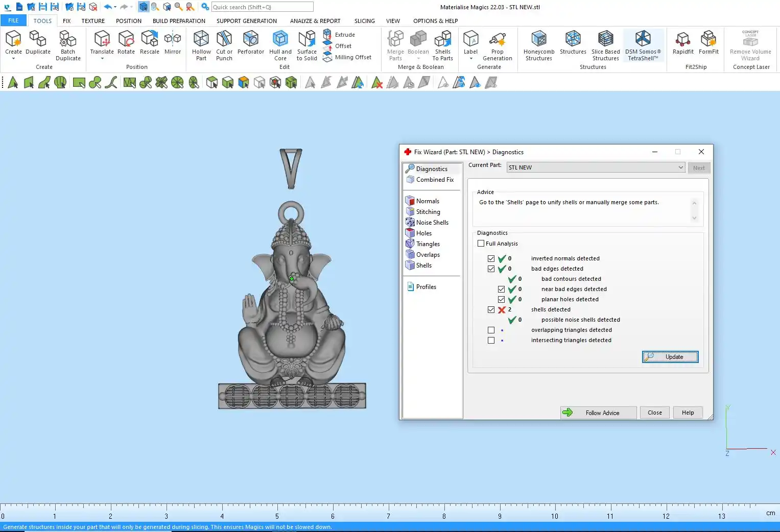Click in the Quick search field
This screenshot has width=780, height=532.
[x=262, y=7]
